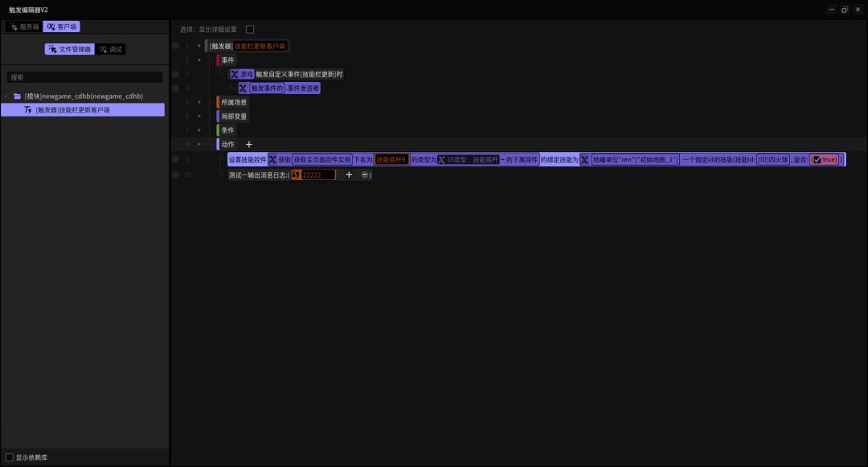The height and width of the screenshot is (467, 868).
Task: Collapse the newgame_cdhb module tree arrow
Action: pyautogui.click(x=6, y=96)
